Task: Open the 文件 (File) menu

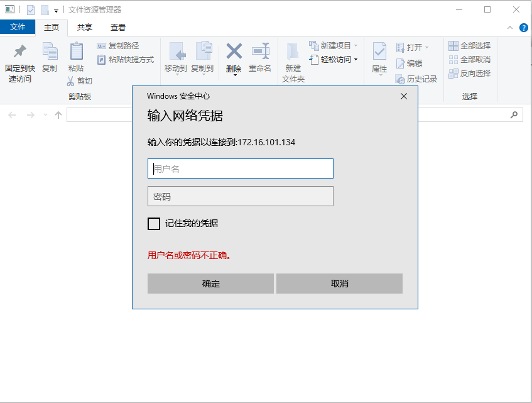Action: [18, 27]
